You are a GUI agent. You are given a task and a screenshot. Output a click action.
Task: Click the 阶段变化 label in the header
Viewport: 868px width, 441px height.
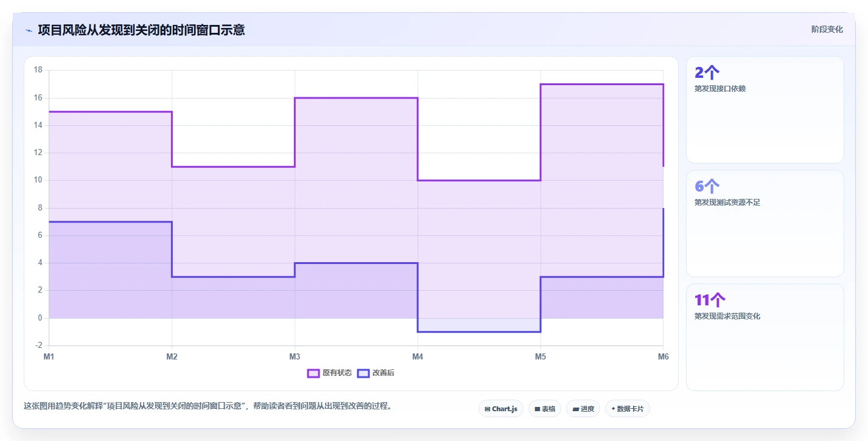click(827, 29)
